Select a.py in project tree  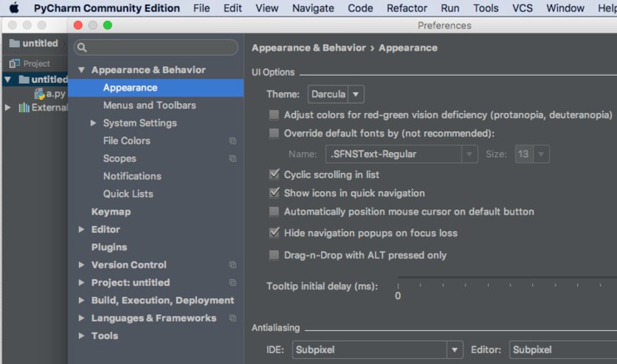point(50,94)
